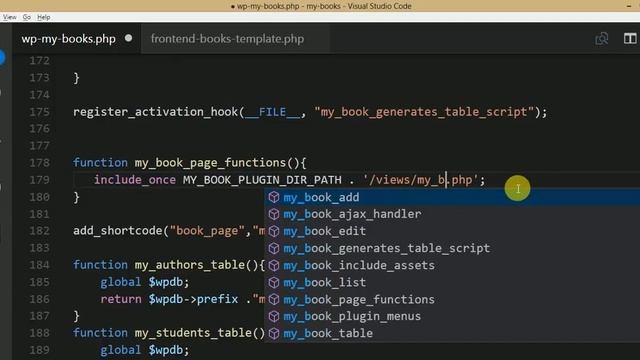
Task: Click line number 184 in the gutter
Action: pos(39,265)
